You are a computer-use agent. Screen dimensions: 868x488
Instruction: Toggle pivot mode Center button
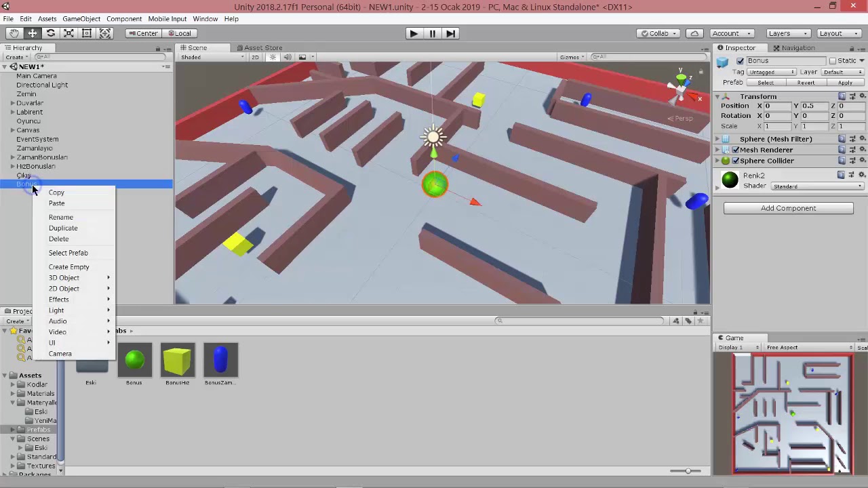[143, 33]
